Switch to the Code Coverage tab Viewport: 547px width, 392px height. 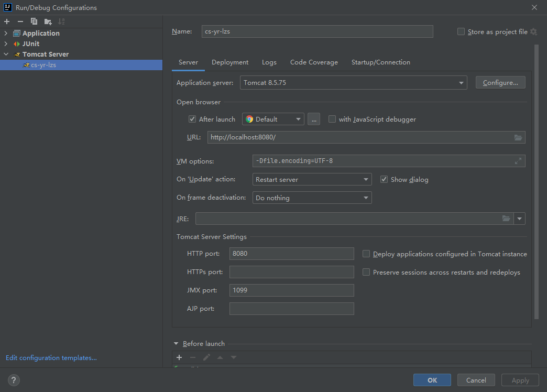coord(314,62)
